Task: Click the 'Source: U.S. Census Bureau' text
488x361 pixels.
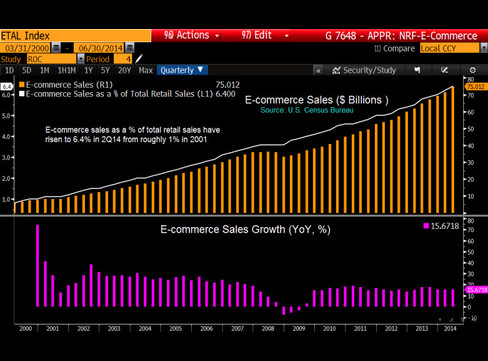Action: pos(307,110)
